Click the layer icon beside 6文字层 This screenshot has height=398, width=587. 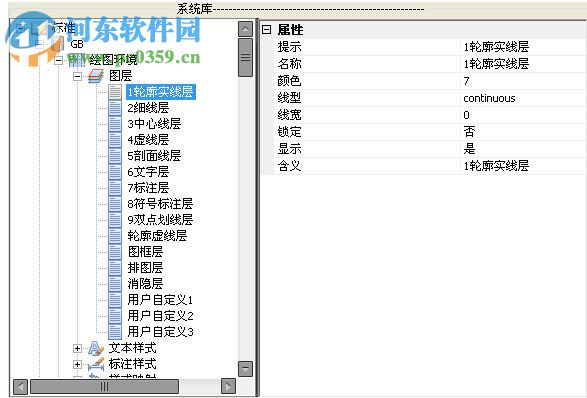(115, 172)
